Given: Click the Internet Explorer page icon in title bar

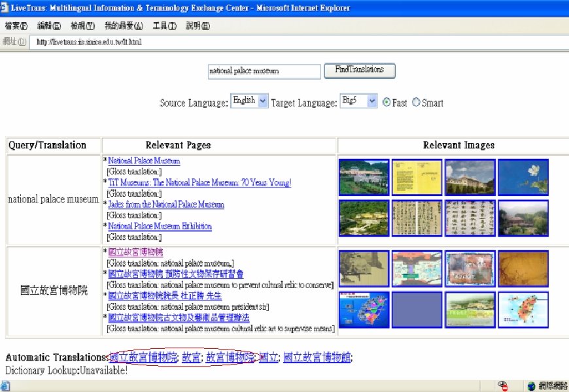Looking at the screenshot, I should point(4,8).
